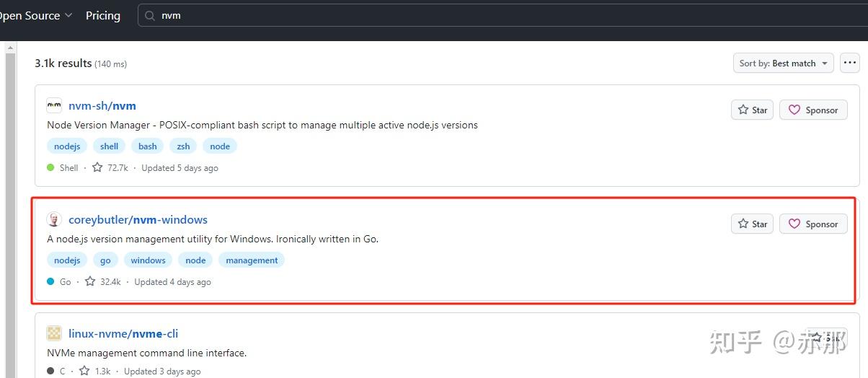The width and height of the screenshot is (868, 378).
Task: Open the linux-nvme/nvme-cli repository link
Action: 123,333
